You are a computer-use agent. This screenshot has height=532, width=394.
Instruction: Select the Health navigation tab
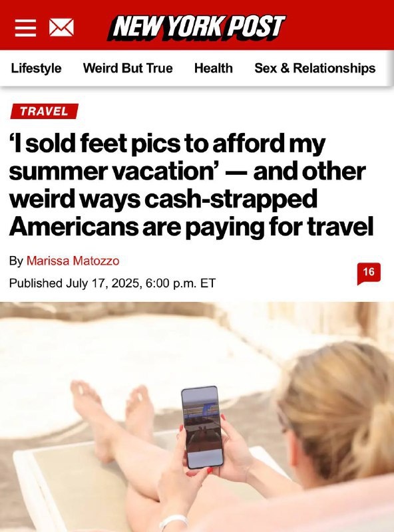coord(213,68)
